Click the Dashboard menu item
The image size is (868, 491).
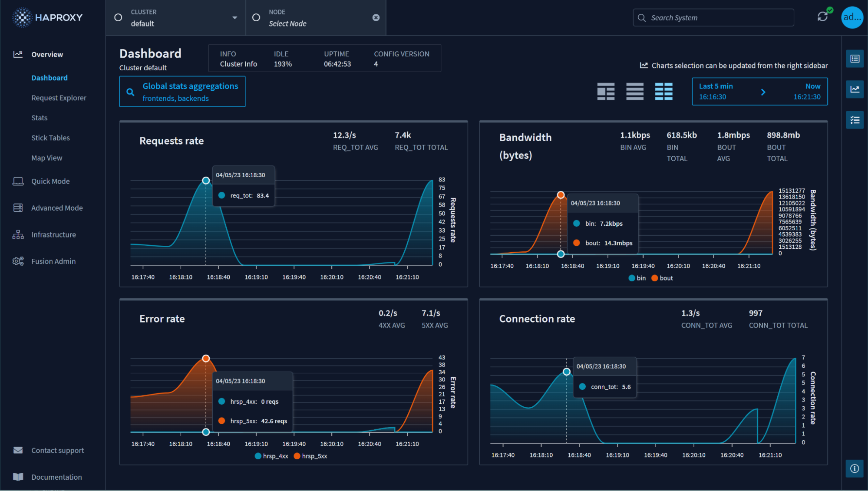(x=50, y=77)
